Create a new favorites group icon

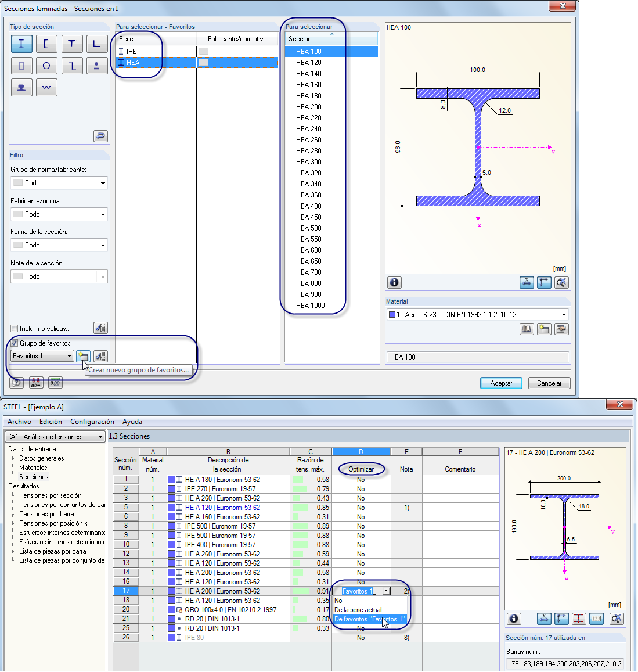coord(83,356)
